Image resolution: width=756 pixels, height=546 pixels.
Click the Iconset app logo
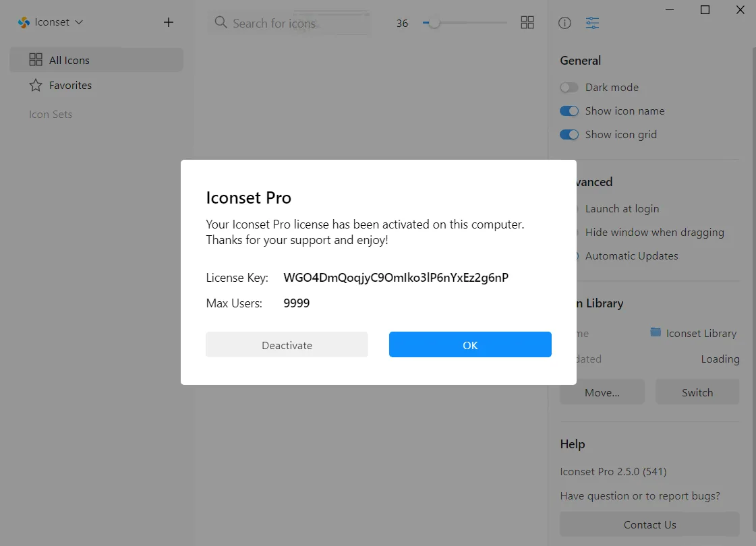pyautogui.click(x=24, y=23)
